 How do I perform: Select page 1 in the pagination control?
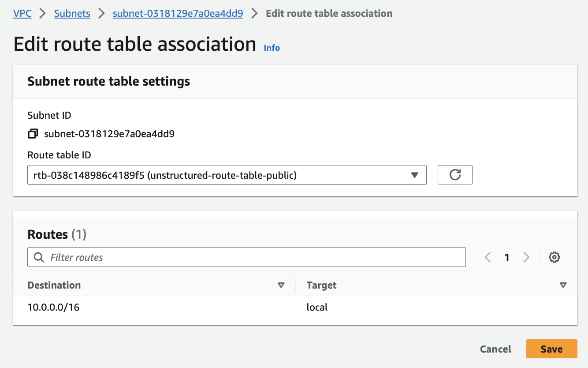pyautogui.click(x=507, y=257)
